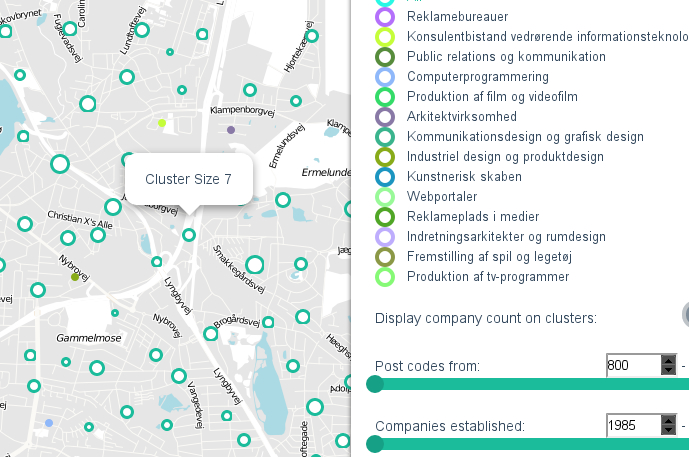The image size is (689, 457).
Task: Click the Reklamebureauer legend circle icon
Action: pos(386,17)
